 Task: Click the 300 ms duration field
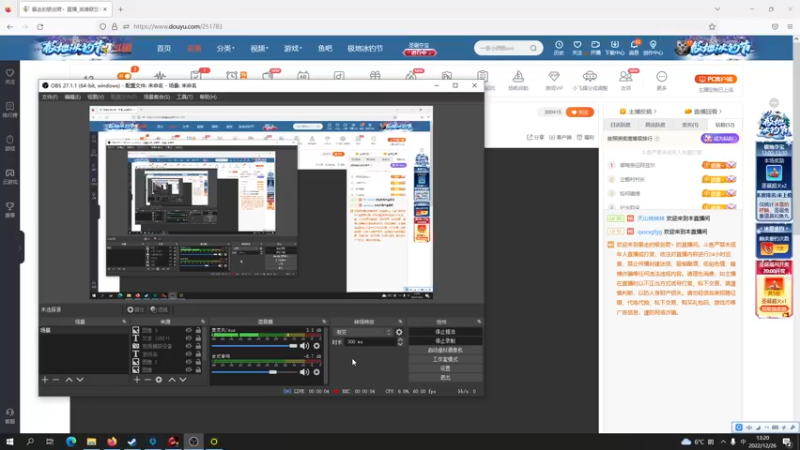tap(370, 342)
